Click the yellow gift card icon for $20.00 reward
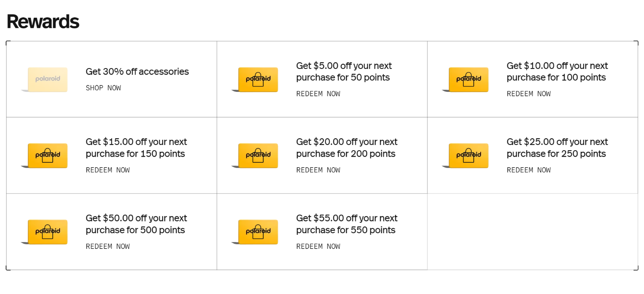Image resolution: width=644 pixels, height=294 pixels. 258,155
